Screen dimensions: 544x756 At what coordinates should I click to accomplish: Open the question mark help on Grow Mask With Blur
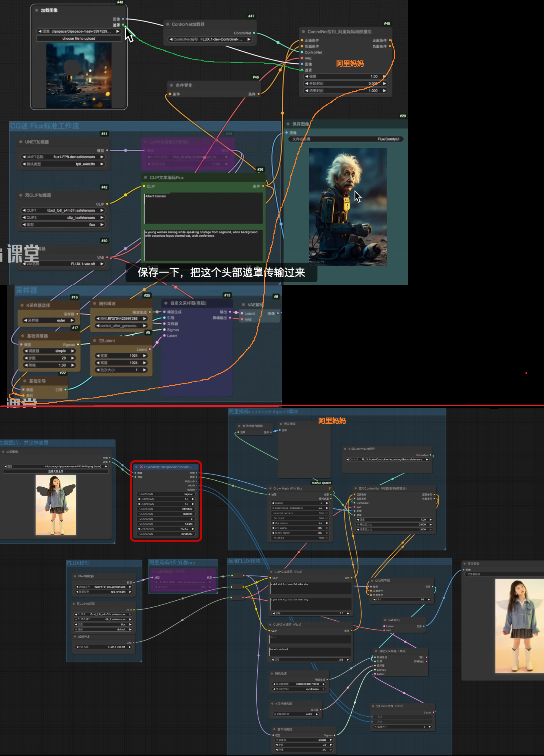pos(330,488)
